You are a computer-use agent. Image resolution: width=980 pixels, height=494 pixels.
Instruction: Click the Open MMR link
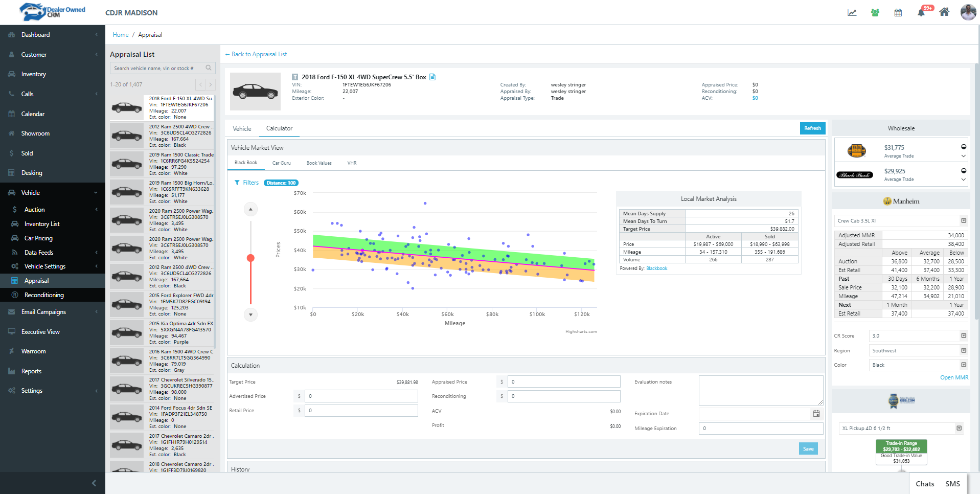tap(954, 377)
